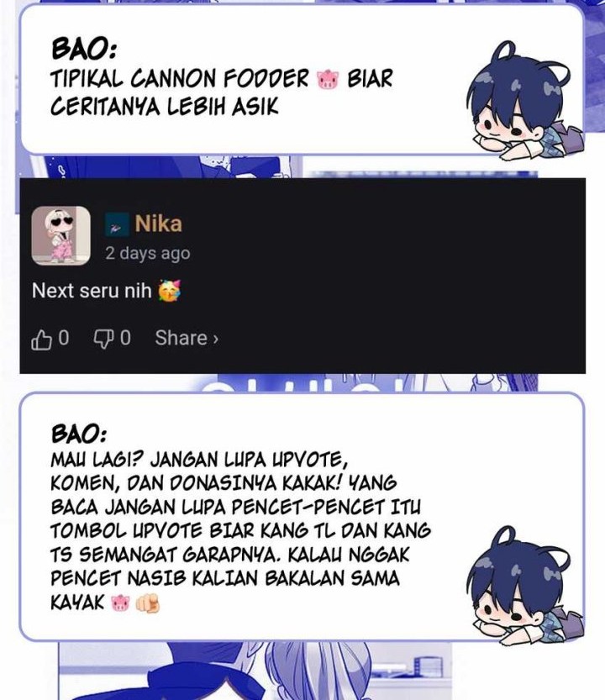The height and width of the screenshot is (700, 605).
Task: Click the pig emoji after KAYAK
Action: coord(120,603)
